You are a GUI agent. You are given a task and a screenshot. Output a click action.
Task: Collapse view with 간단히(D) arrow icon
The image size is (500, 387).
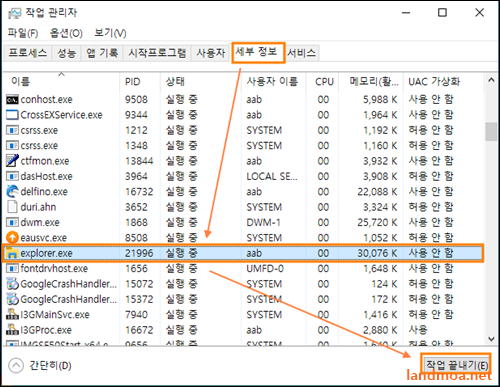(16, 366)
